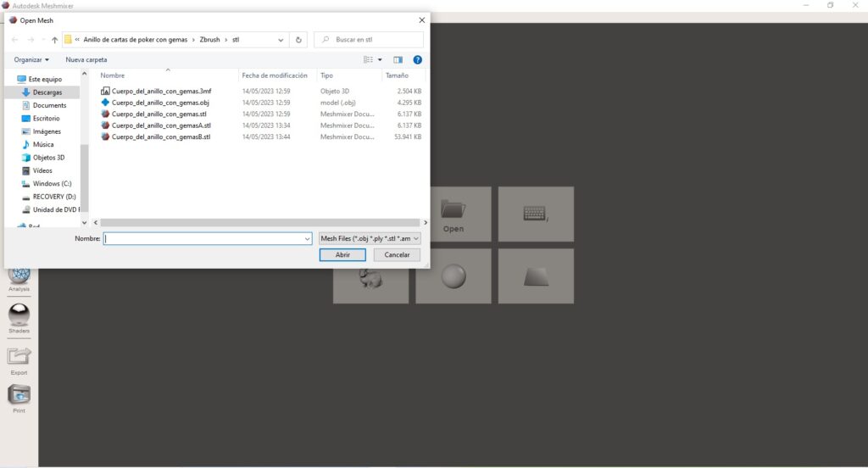Open the view options dropdown
The width and height of the screenshot is (868, 468).
(x=380, y=60)
